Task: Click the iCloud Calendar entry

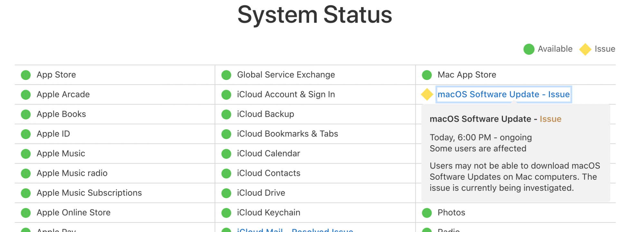Action: pyautogui.click(x=269, y=154)
